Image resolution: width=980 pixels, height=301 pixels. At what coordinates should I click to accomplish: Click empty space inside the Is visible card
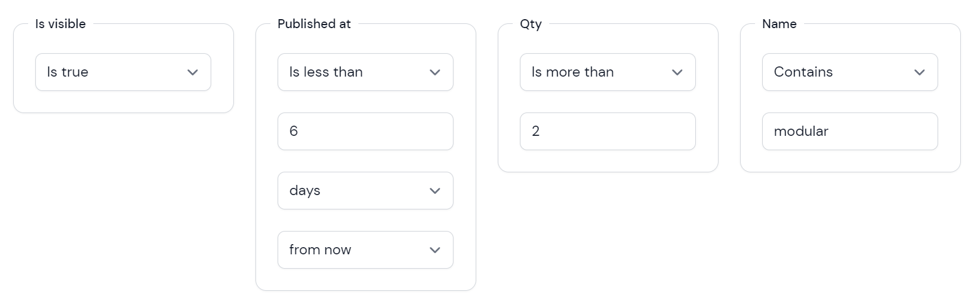(x=123, y=102)
